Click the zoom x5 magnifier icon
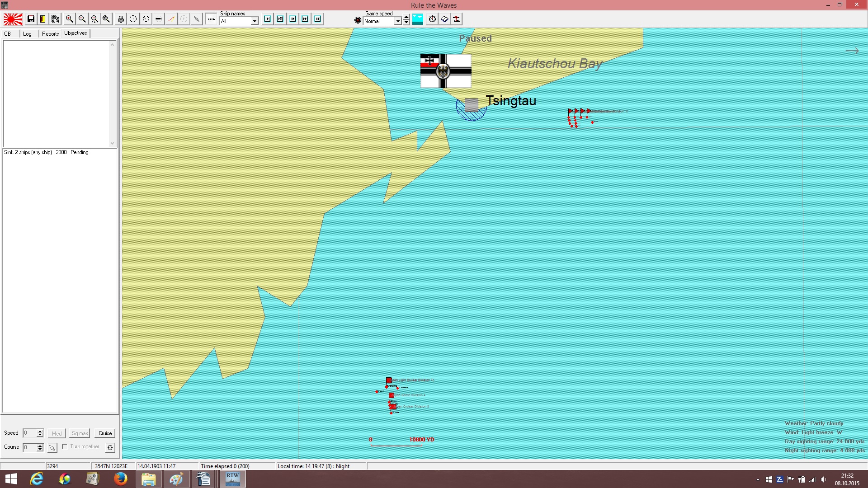Viewport: 868px width, 488px height. click(94, 19)
